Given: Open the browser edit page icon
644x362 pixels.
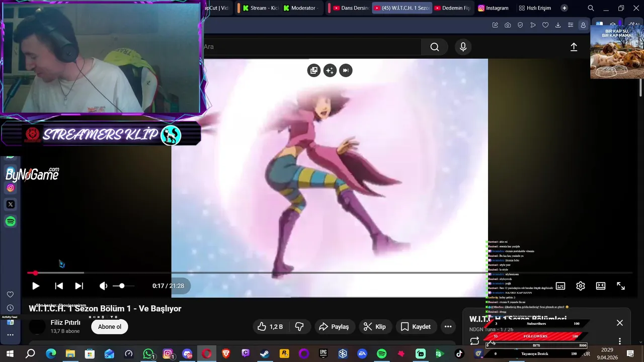Looking at the screenshot, I should [x=495, y=25].
